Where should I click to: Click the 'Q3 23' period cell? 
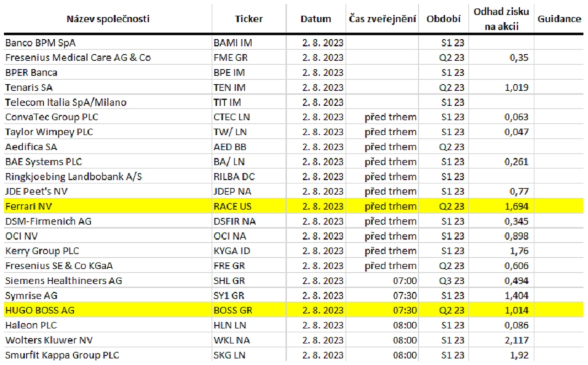pyautogui.click(x=451, y=281)
